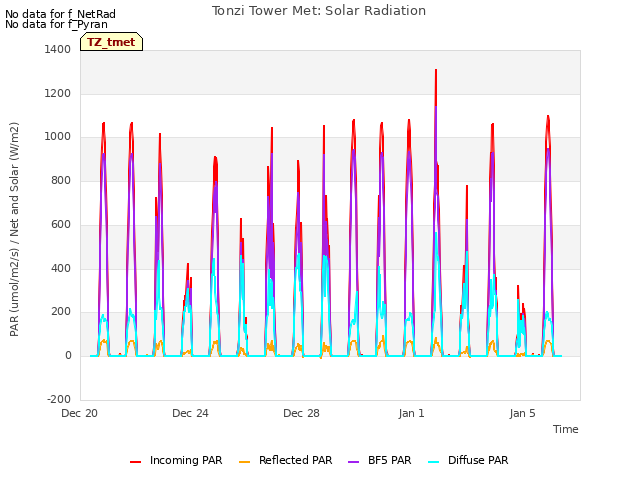Click the Dec 24 x-axis tick label
640x480 pixels.
click(190, 413)
